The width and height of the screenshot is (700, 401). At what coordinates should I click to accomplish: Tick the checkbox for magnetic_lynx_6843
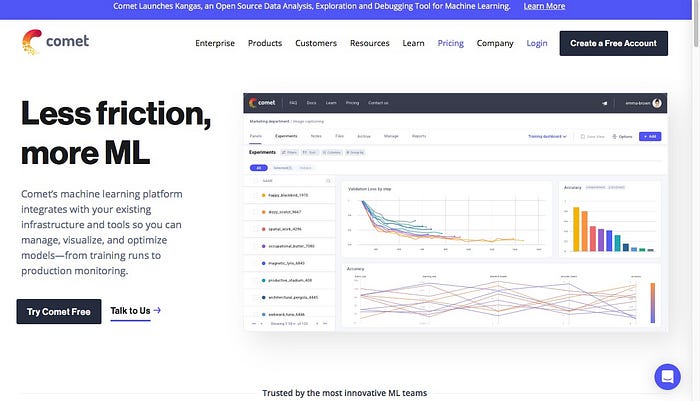click(x=255, y=263)
